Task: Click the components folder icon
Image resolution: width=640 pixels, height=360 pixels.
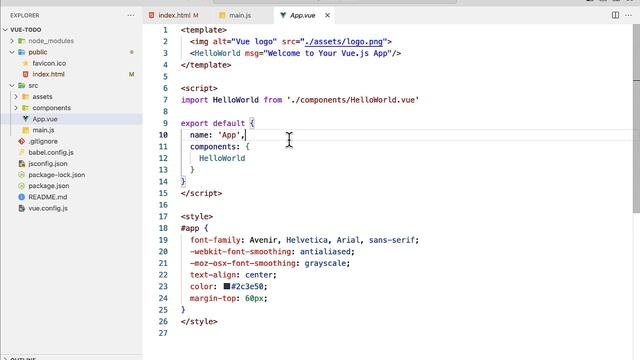Action: coord(25,108)
